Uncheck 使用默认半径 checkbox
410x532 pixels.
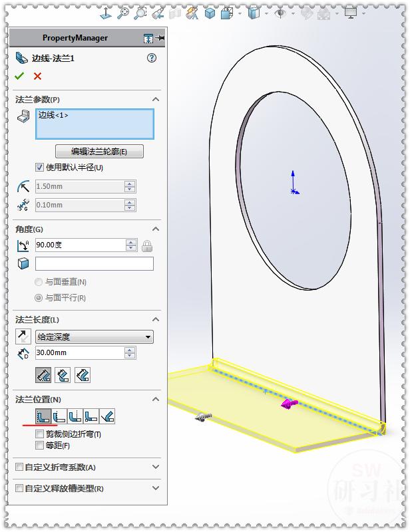[x=39, y=167]
